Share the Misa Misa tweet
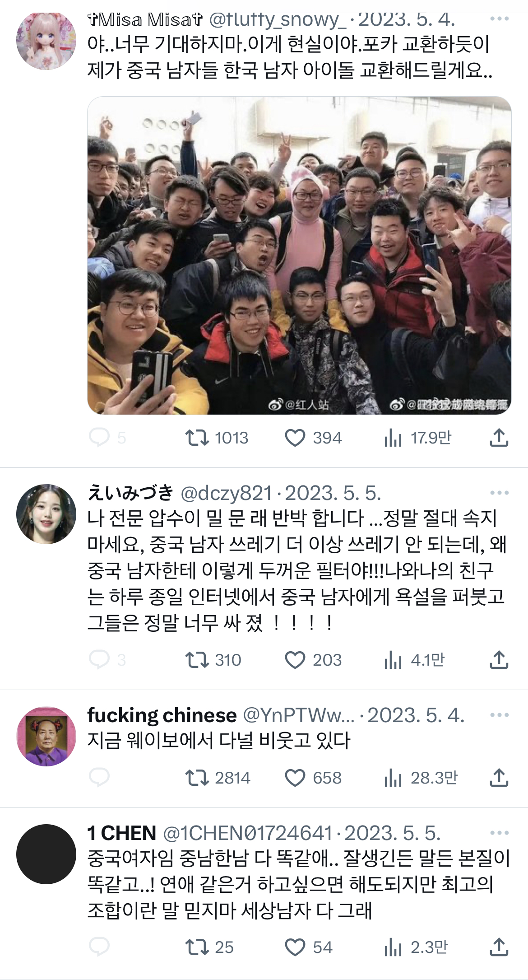The width and height of the screenshot is (528, 980). pos(499,437)
